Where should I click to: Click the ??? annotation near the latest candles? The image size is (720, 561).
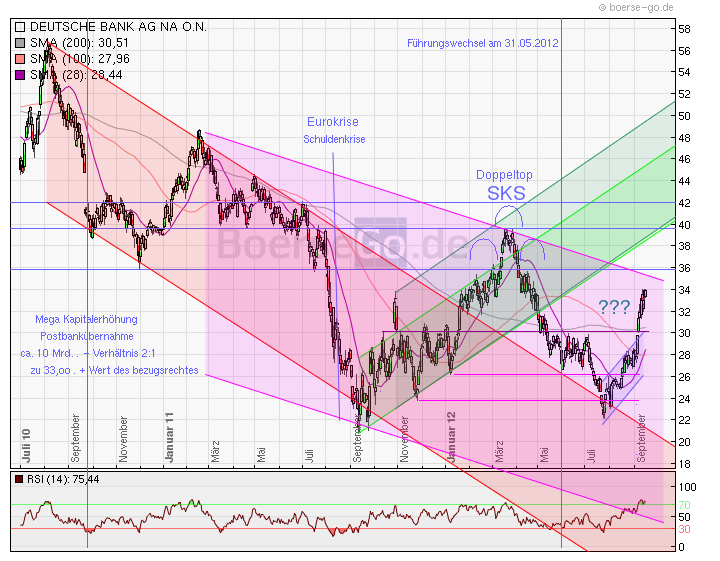coord(614,307)
